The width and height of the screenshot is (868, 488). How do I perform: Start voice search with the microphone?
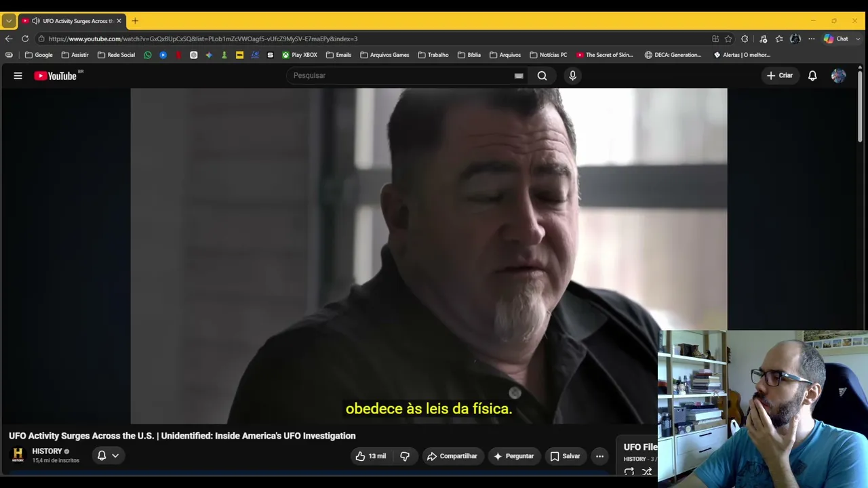pyautogui.click(x=572, y=76)
